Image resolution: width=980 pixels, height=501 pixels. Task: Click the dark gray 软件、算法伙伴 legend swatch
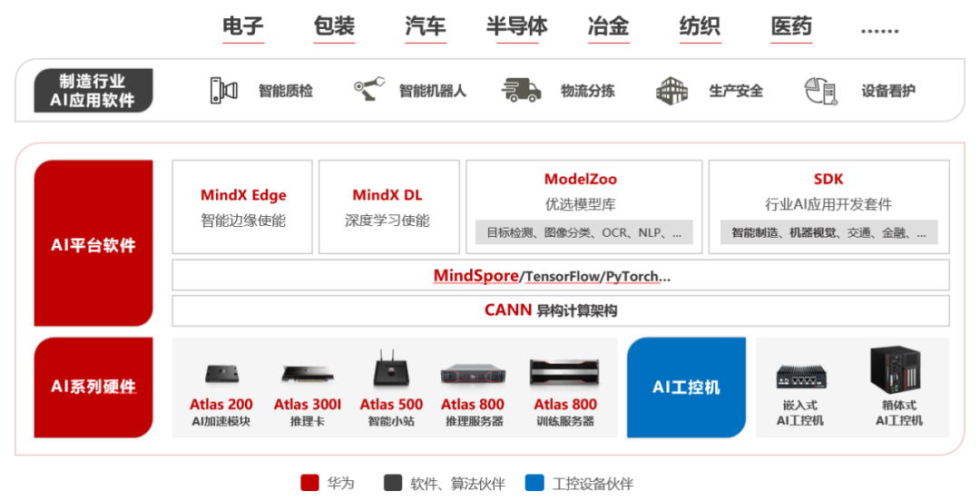point(393,483)
